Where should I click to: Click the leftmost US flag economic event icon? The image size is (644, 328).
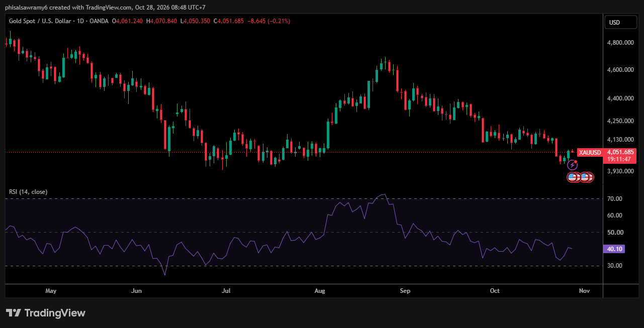[572, 177]
